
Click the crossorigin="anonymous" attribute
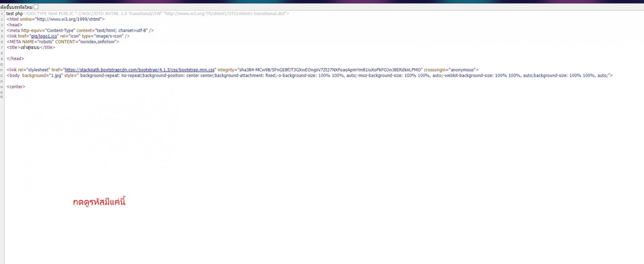pyautogui.click(x=450, y=70)
